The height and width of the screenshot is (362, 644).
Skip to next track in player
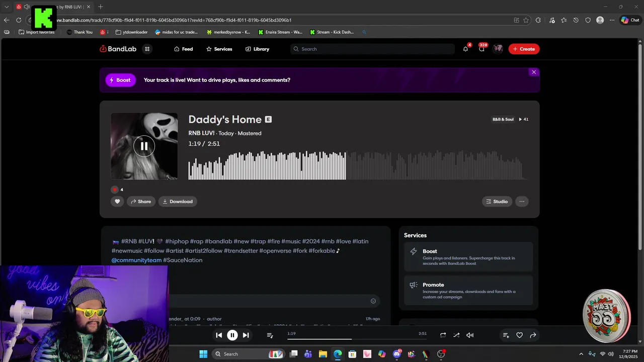pos(246,335)
